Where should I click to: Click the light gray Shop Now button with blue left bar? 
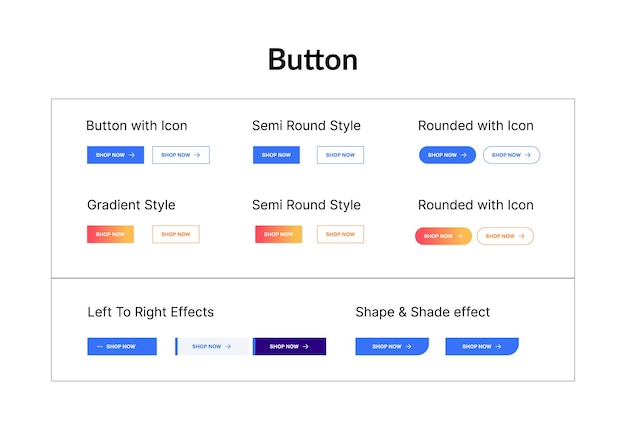click(x=212, y=346)
